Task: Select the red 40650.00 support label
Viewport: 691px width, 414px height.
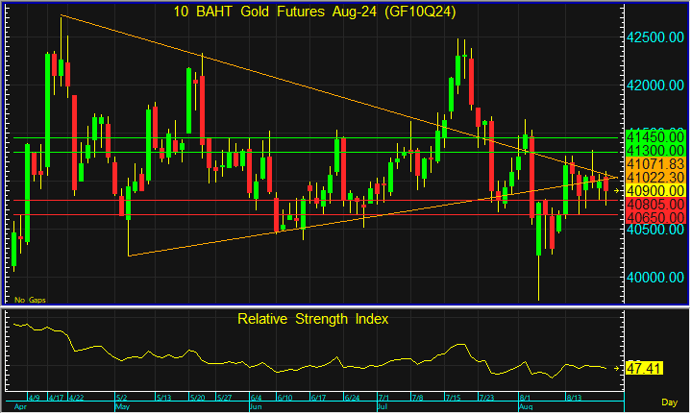Action: point(654,216)
